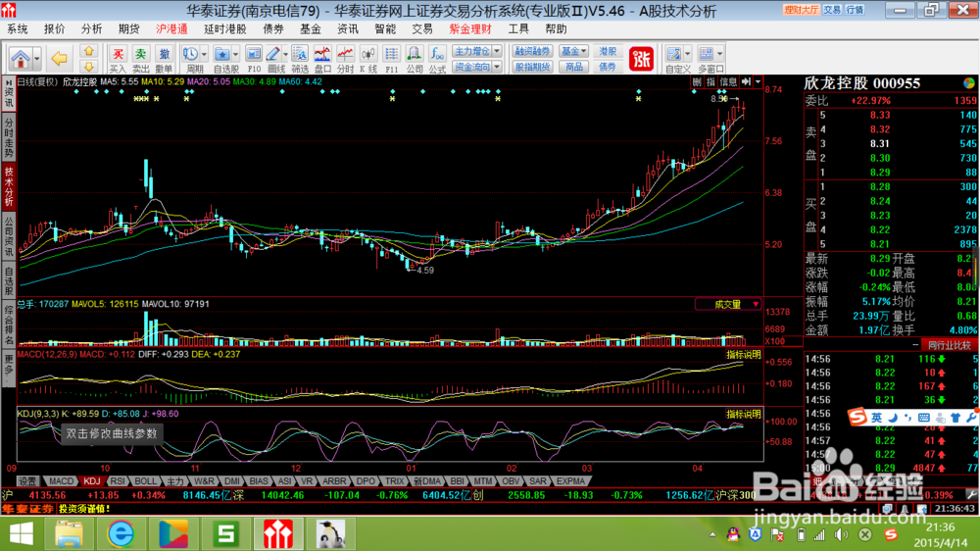Expand the 自选股 dropdown arrow
980x551 pixels.
click(x=235, y=54)
